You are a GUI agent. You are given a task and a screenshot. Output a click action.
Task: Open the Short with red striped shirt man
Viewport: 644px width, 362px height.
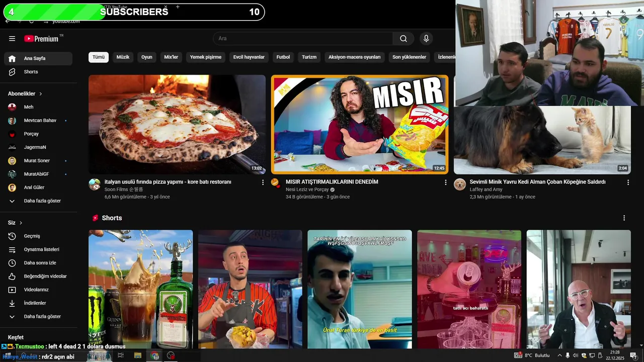click(250, 289)
